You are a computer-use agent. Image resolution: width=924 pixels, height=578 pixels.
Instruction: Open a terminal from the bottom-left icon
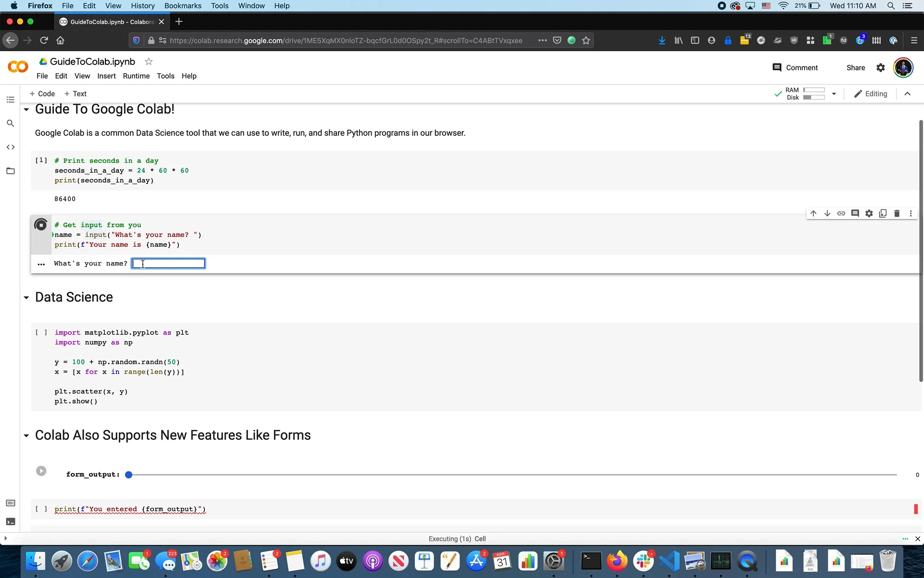[x=11, y=522]
